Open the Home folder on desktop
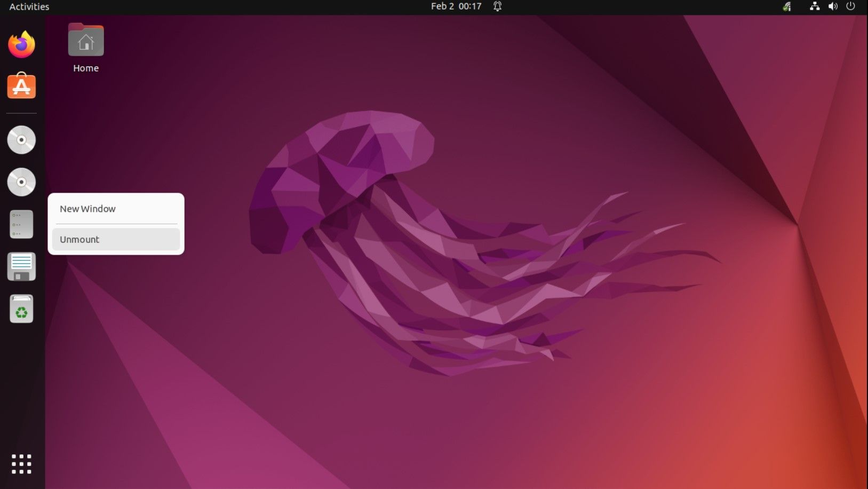Image resolution: width=868 pixels, height=489 pixels. pos(86,41)
